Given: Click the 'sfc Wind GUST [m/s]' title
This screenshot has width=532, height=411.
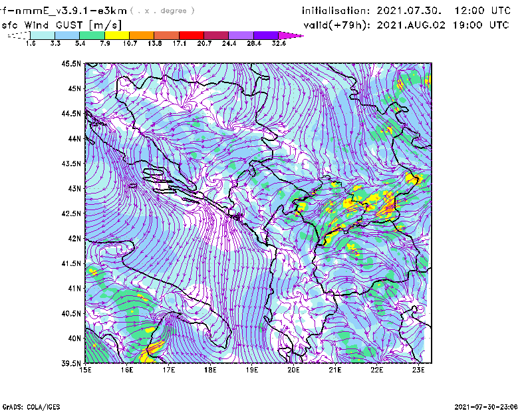Looking at the screenshot, I should pyautogui.click(x=62, y=25).
